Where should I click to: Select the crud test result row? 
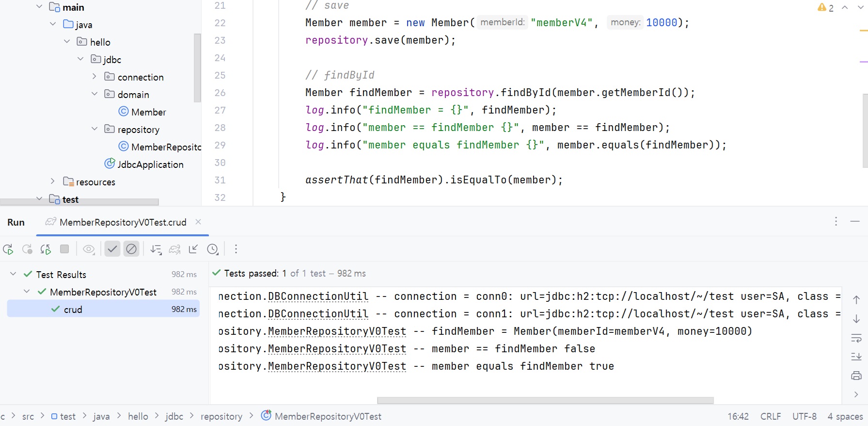click(x=103, y=309)
